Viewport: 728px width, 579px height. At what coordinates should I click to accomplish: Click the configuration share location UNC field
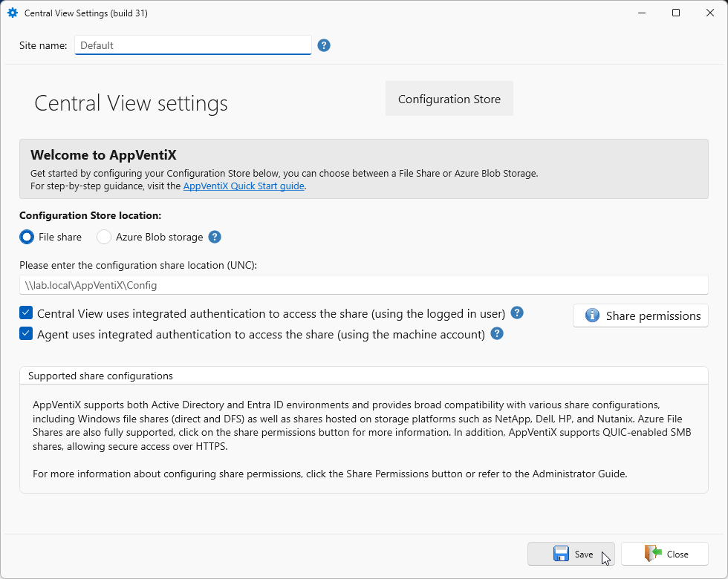click(363, 285)
